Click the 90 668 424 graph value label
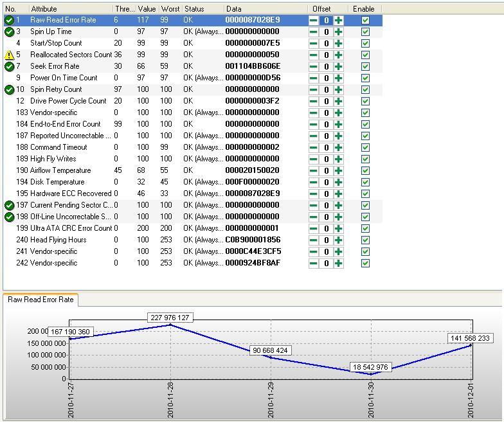 [x=270, y=350]
